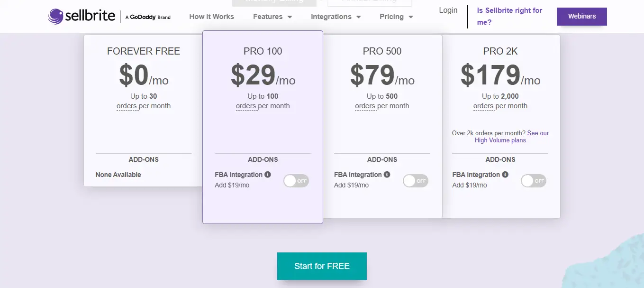Click the Webinars button
Screen dimensions: 644x288
(x=581, y=16)
